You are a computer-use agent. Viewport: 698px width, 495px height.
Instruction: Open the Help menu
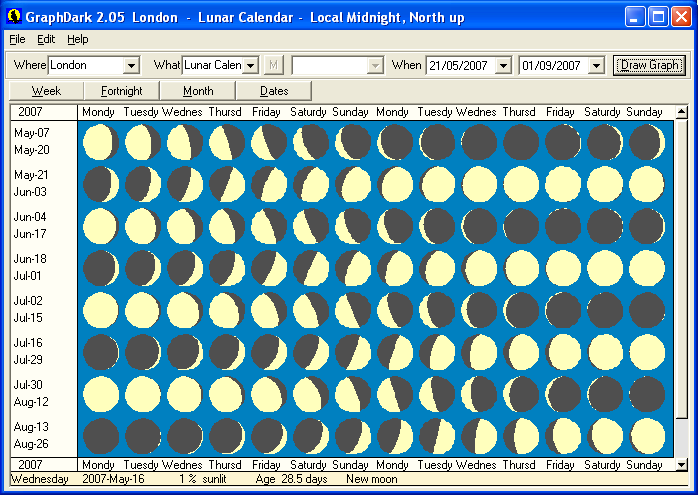pos(78,39)
